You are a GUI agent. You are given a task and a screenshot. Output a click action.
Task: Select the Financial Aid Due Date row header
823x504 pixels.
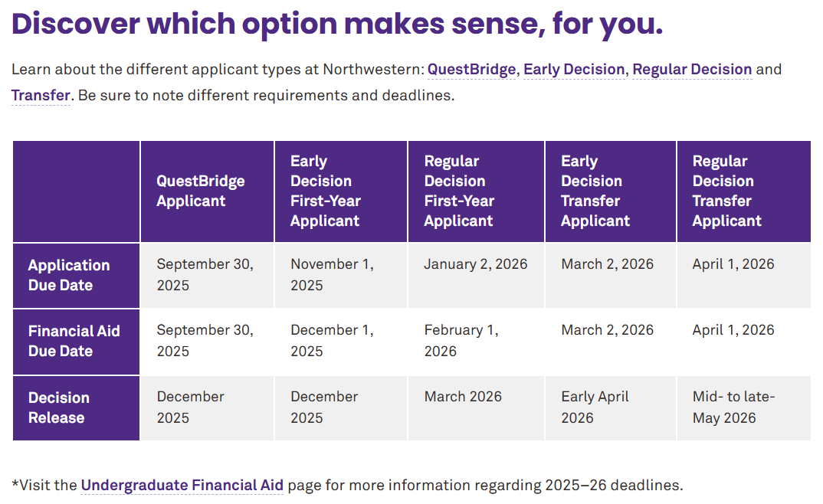(x=76, y=342)
